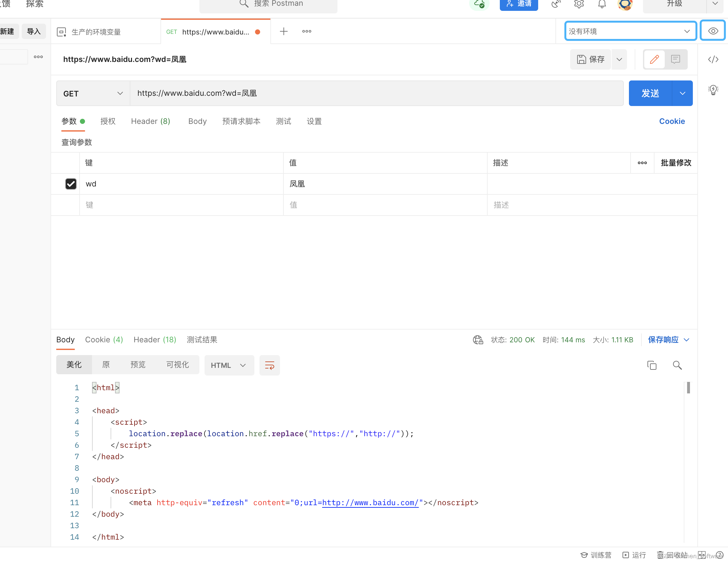
Task: Switch to the Header (8) request tab
Action: pyautogui.click(x=151, y=121)
